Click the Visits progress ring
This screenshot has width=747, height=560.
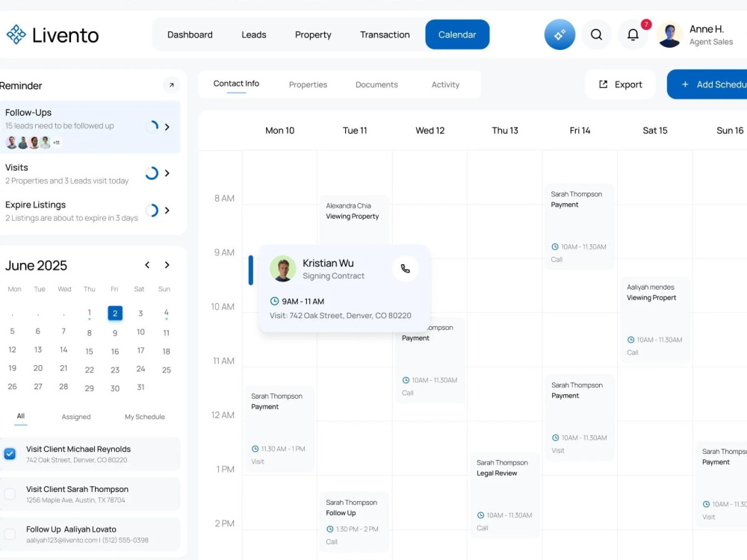point(152,173)
